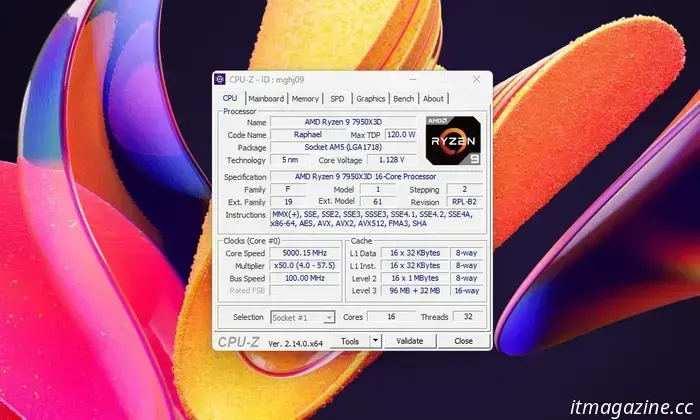Open the Mainboard tab

[266, 99]
